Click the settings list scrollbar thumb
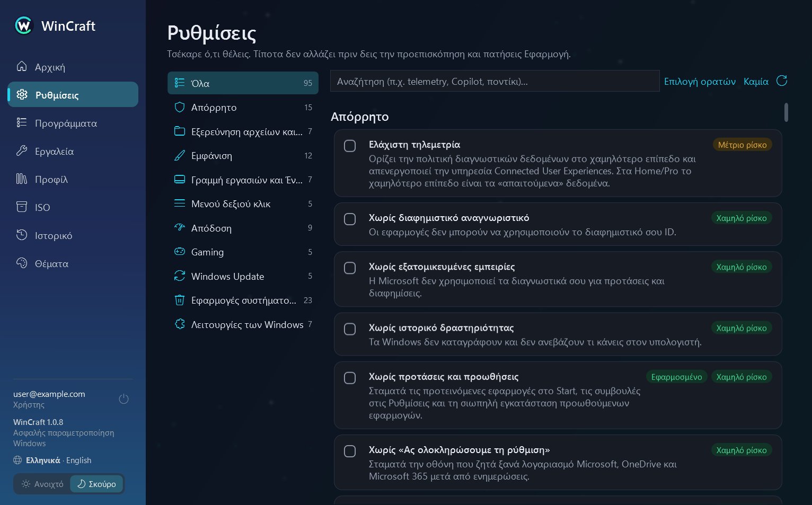This screenshot has height=505, width=812. pyautogui.click(x=786, y=112)
